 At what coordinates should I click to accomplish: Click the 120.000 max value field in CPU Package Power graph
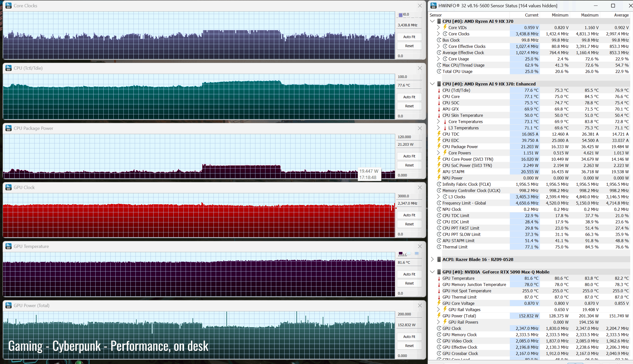(409, 137)
